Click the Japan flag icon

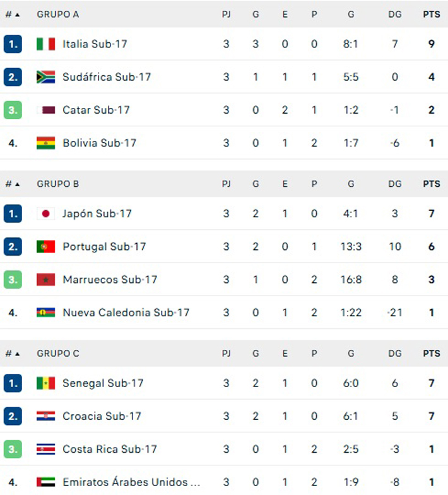46,213
